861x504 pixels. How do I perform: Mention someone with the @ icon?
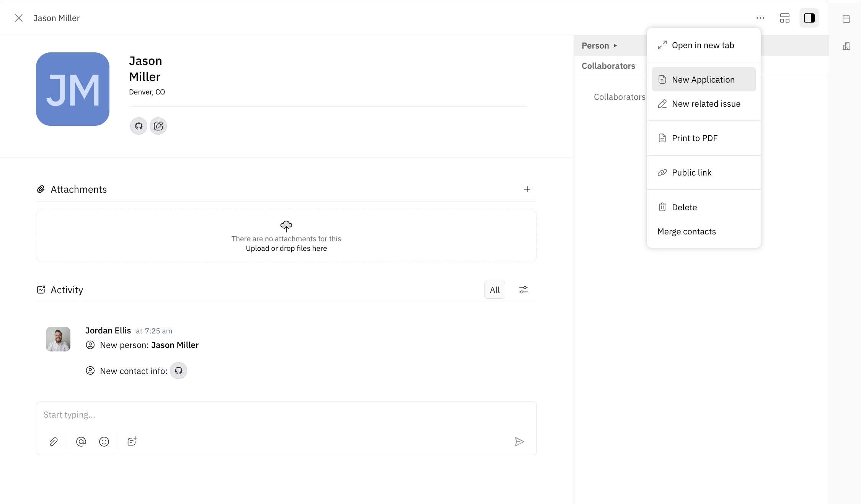[x=81, y=441]
